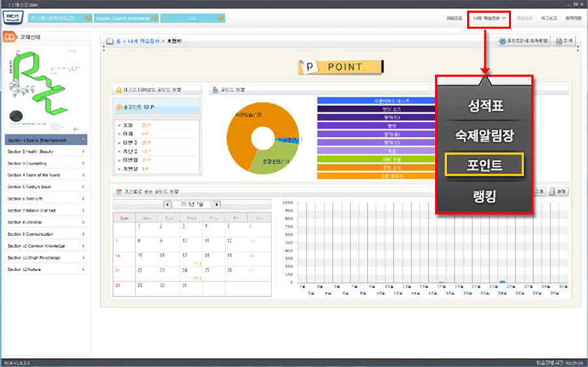The height and width of the screenshot is (367, 588).
Task: Open 숙제알림장 from the dropdown menu
Action: pyautogui.click(x=485, y=135)
